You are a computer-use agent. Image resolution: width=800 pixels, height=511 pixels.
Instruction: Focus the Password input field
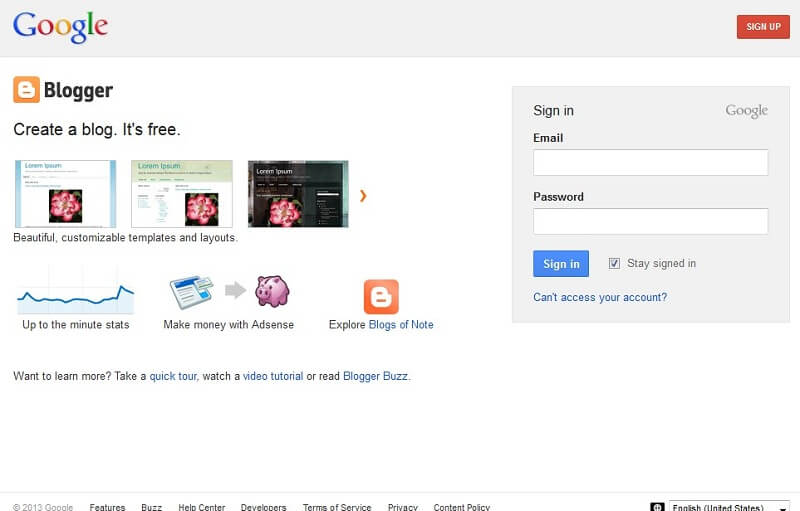tap(651, 221)
